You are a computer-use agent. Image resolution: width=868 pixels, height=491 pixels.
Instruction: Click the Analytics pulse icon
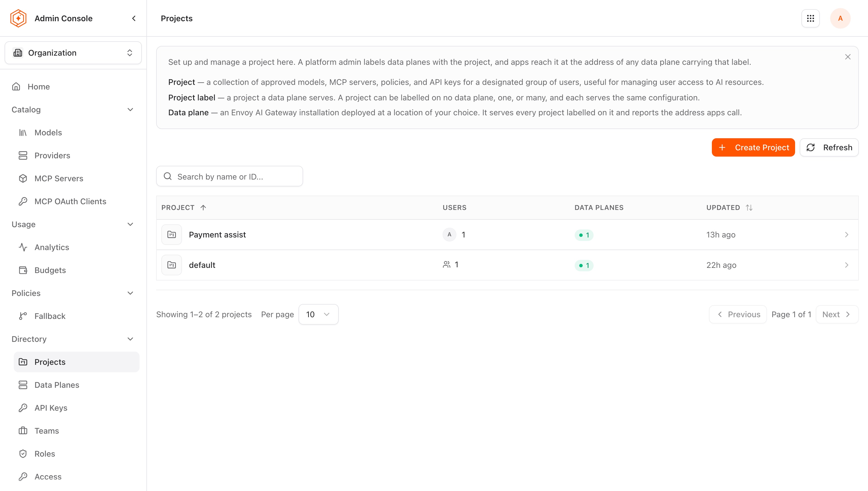point(23,247)
